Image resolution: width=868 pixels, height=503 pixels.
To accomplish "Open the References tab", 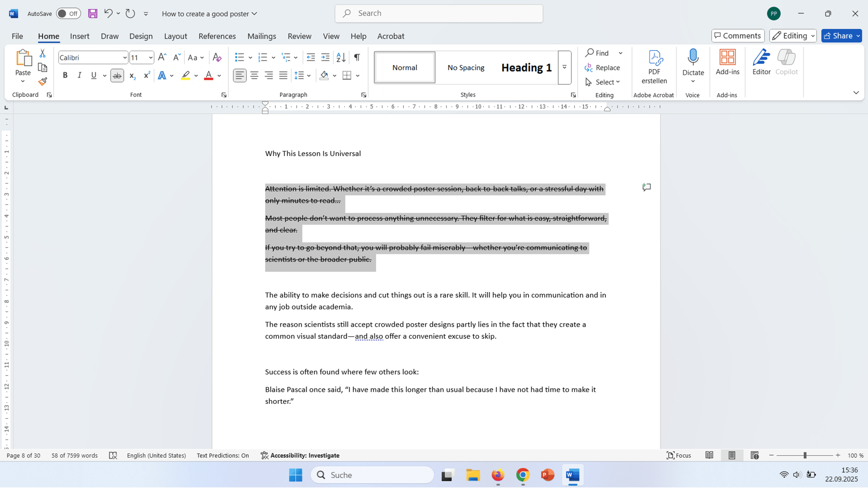I will (217, 36).
